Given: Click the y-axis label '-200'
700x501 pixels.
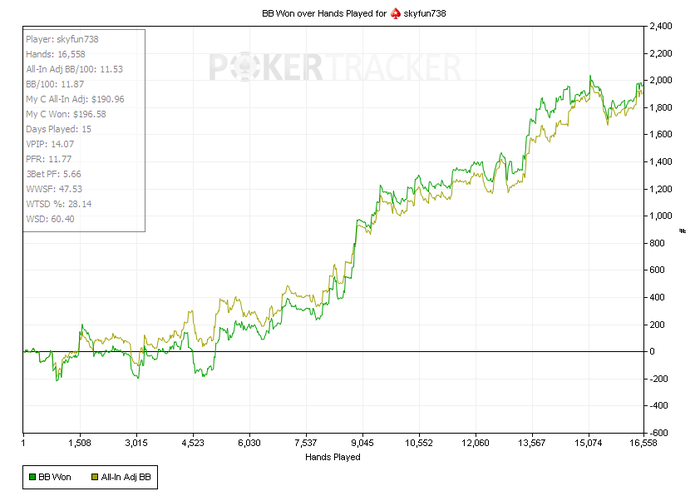Looking at the screenshot, I should (658, 379).
